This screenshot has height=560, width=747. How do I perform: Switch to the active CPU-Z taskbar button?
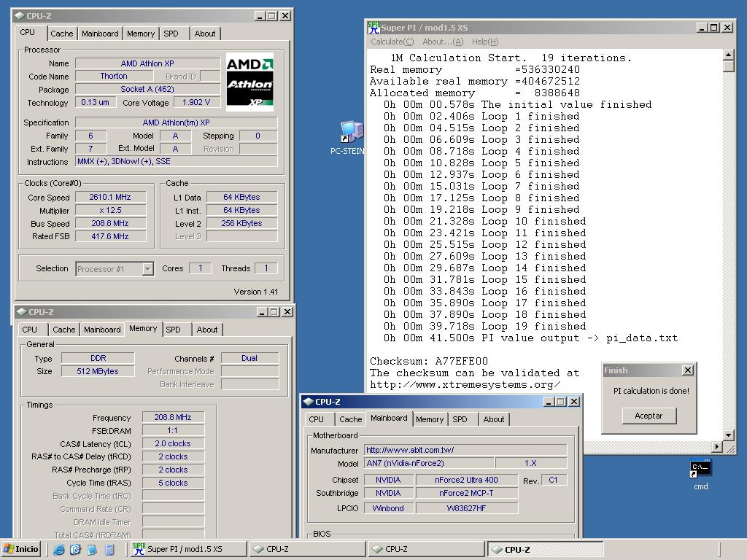[546, 549]
